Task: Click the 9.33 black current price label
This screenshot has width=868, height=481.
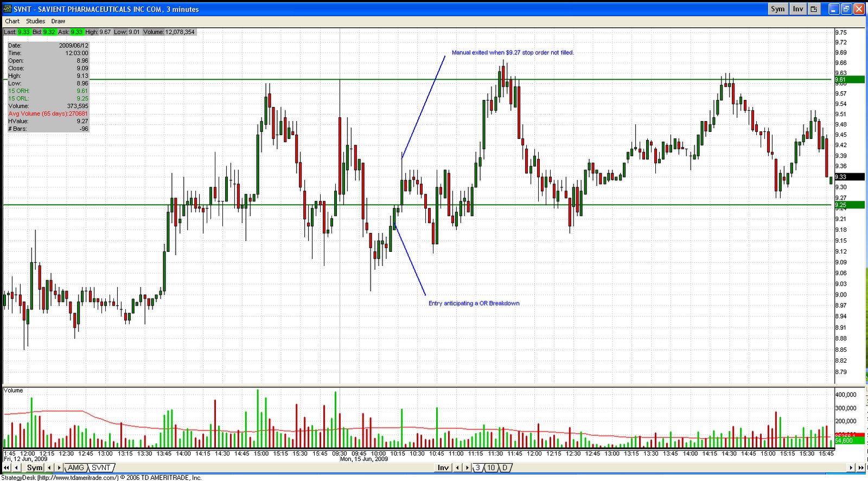Action: (849, 177)
